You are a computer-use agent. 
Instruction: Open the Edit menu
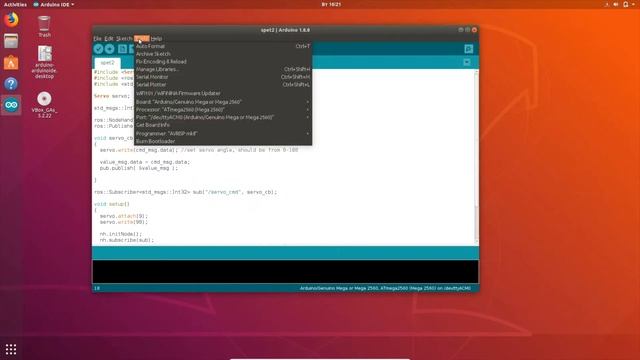point(109,39)
